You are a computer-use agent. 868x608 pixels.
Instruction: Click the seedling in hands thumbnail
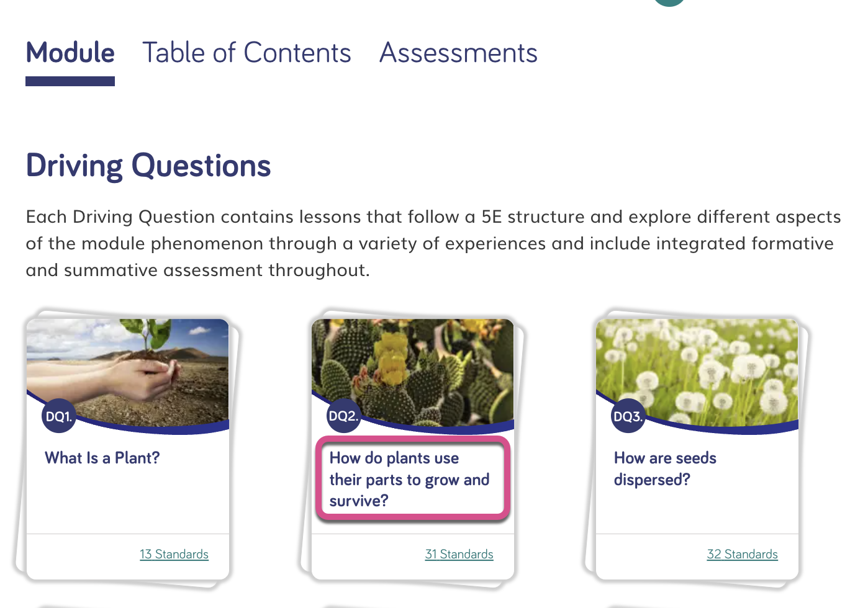point(128,372)
